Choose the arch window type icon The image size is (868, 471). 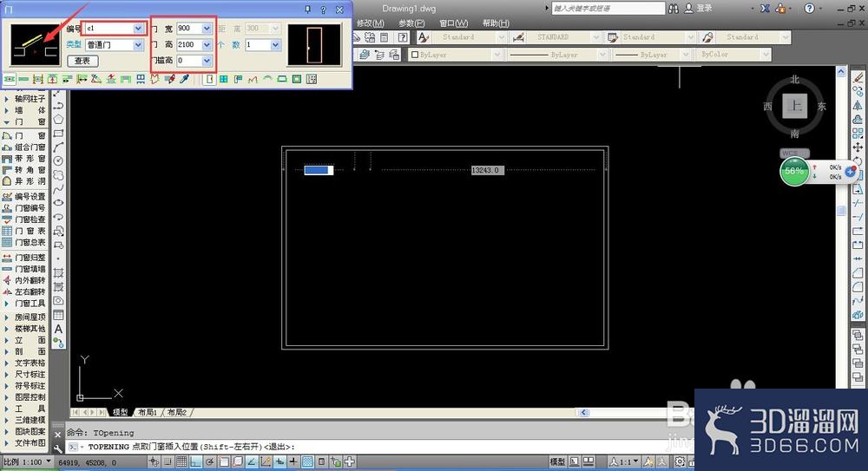(x=267, y=79)
